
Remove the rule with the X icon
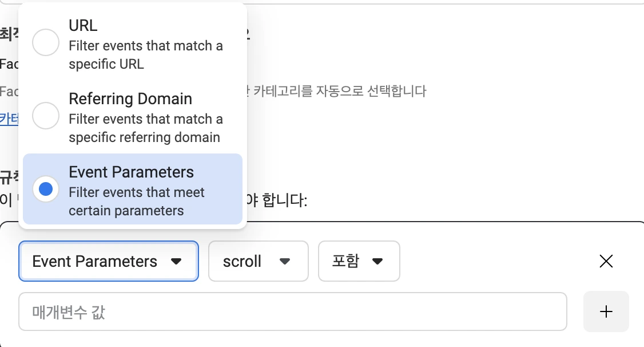(x=606, y=262)
